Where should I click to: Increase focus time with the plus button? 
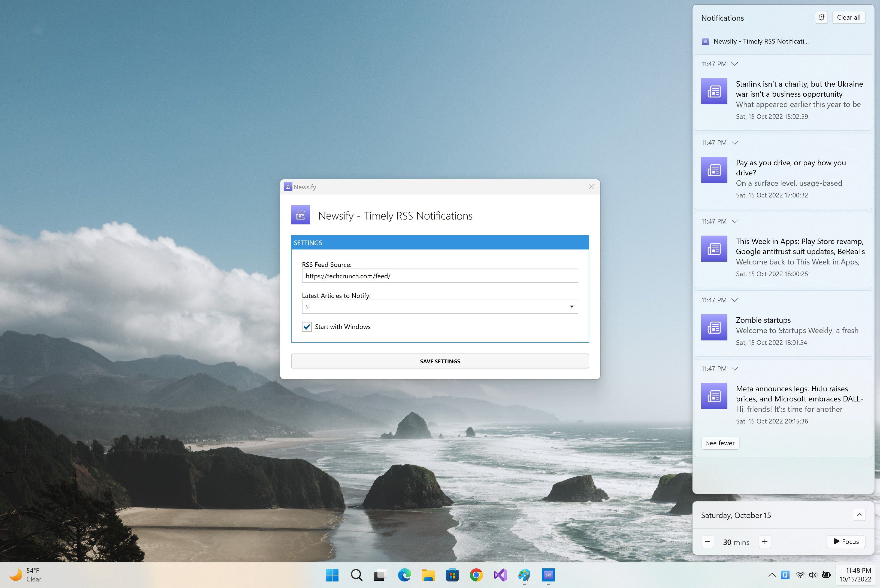coord(765,541)
